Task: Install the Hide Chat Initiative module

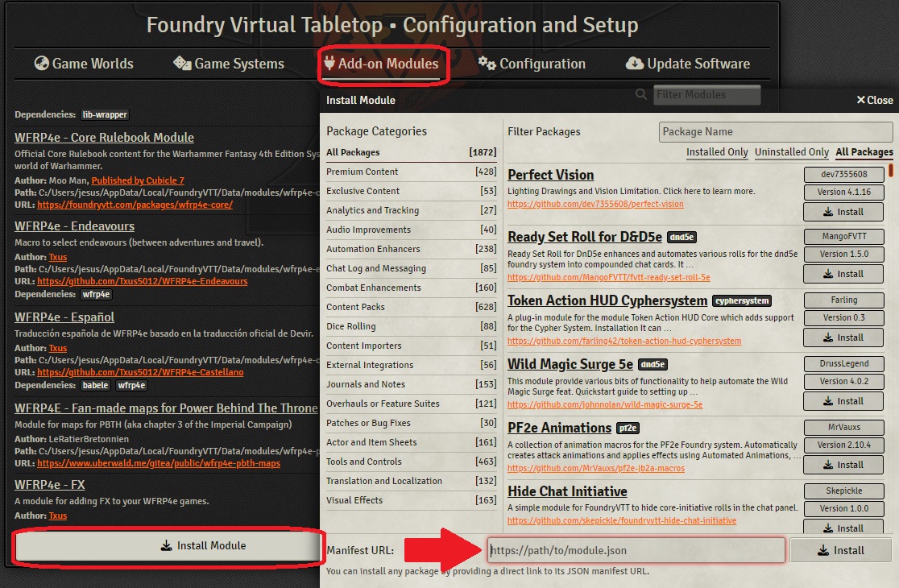Action: (x=843, y=528)
